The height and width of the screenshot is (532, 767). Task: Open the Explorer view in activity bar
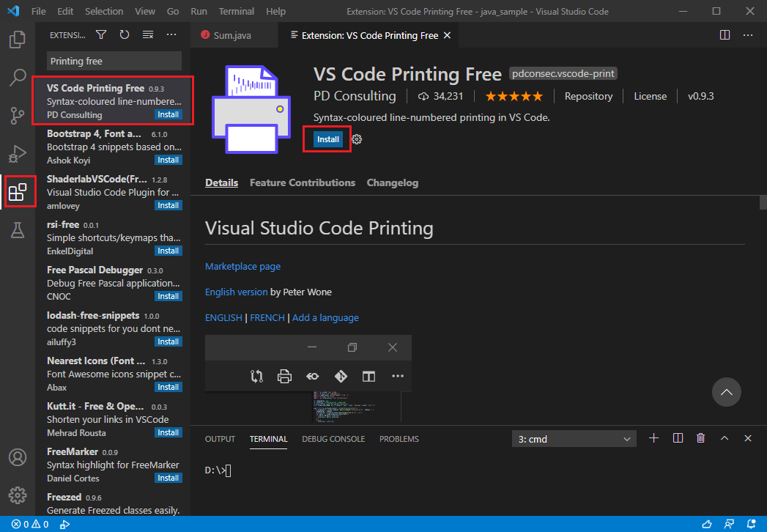(17, 39)
